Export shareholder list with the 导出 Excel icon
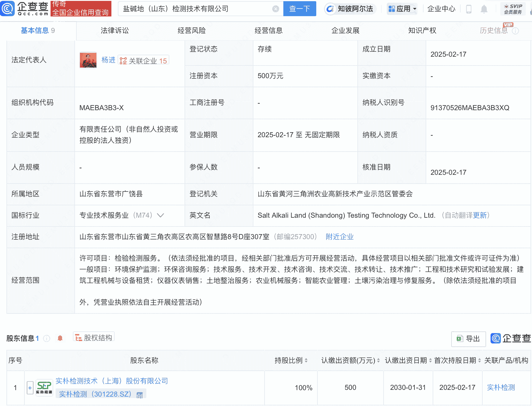The height and width of the screenshot is (406, 532). point(468,339)
